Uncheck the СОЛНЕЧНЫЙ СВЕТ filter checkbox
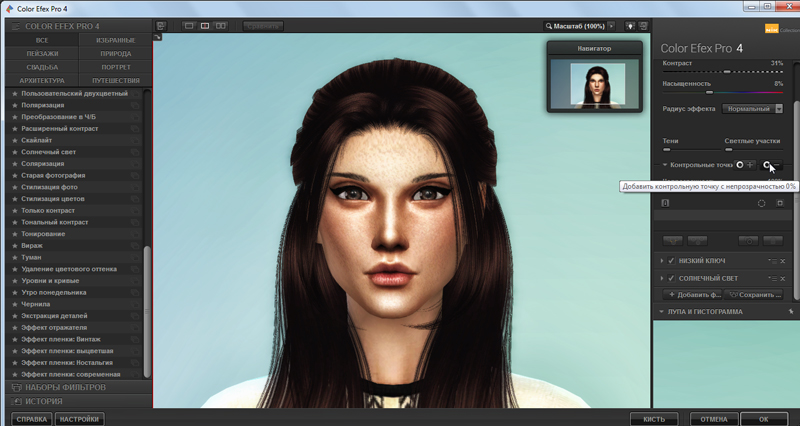This screenshot has width=800, height=426. coord(671,278)
